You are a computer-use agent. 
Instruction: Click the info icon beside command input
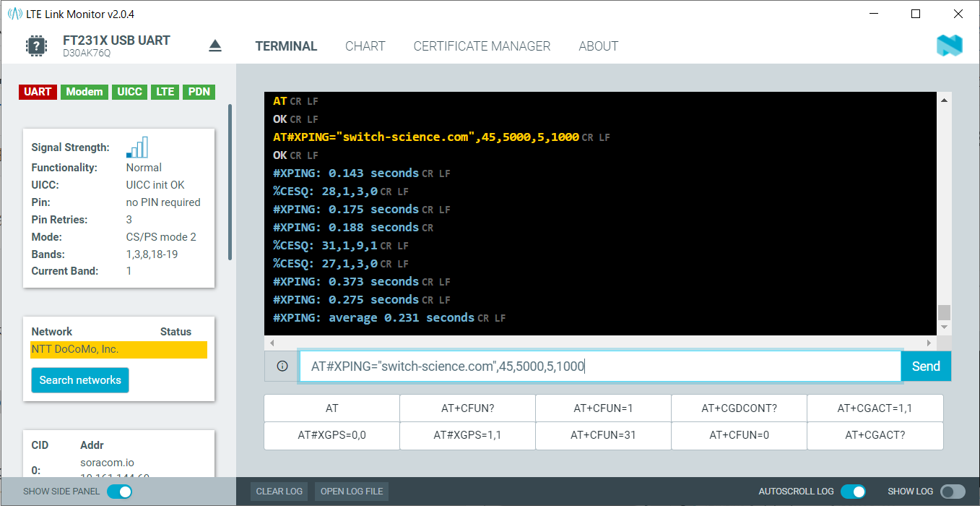[x=282, y=366]
